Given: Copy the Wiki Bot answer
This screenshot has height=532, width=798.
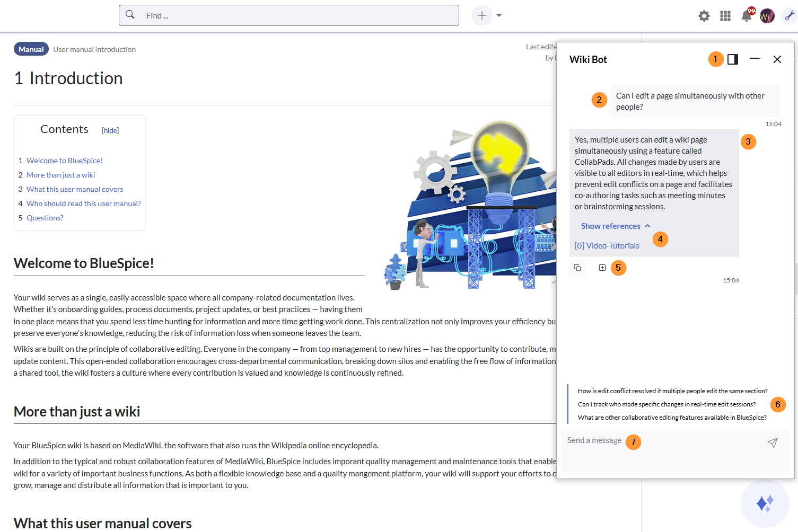Looking at the screenshot, I should 577,268.
